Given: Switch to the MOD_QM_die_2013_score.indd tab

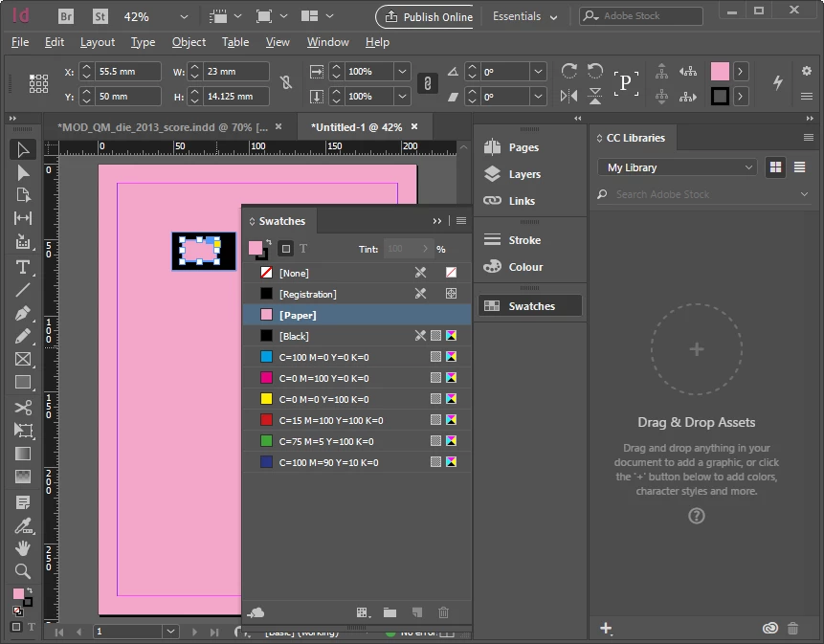Looking at the screenshot, I should (x=163, y=127).
